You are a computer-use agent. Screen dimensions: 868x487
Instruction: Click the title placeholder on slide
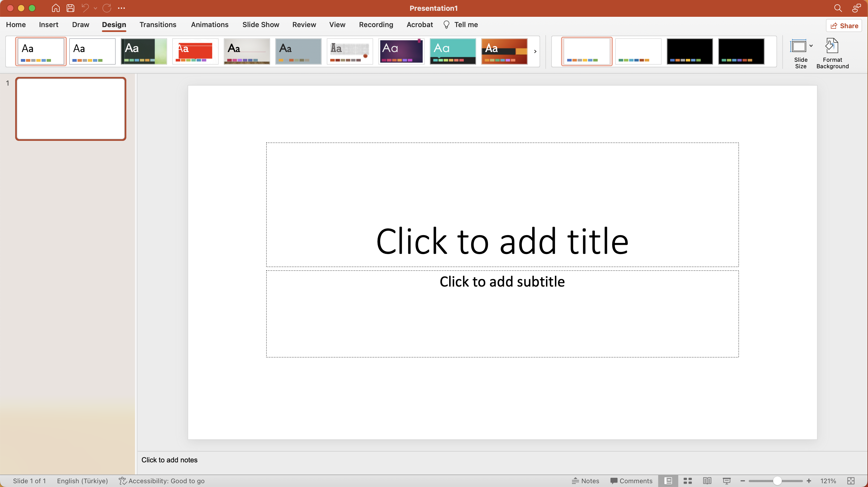502,204
